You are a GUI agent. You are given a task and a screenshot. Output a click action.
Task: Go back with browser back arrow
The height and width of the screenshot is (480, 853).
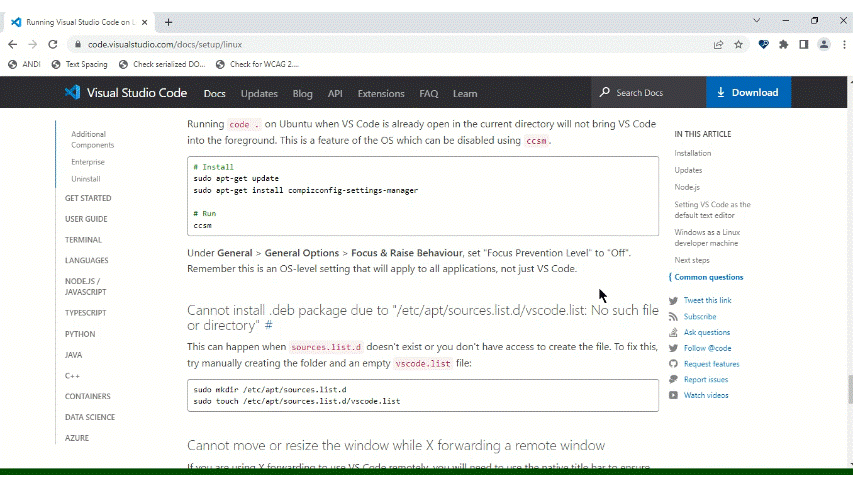13,45
